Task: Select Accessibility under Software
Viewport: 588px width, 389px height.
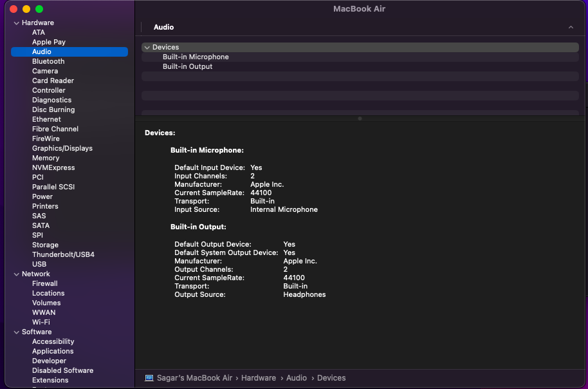Action: [53, 342]
